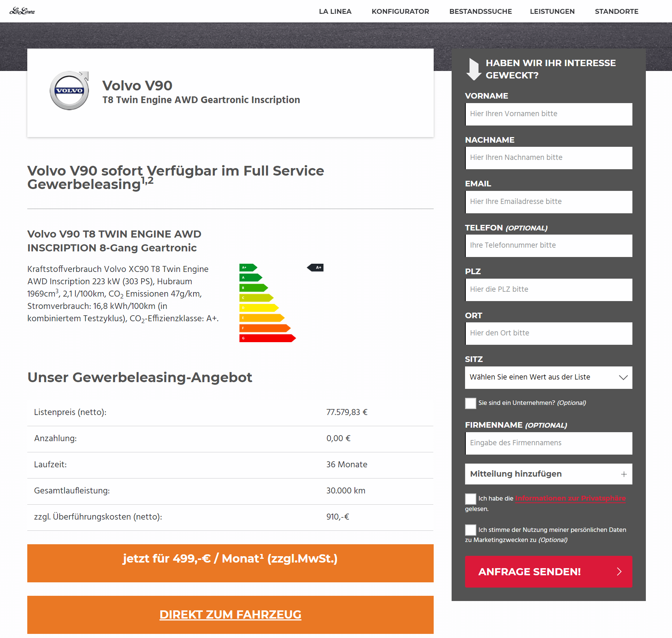Open LEISTUNGEN in the top navigation
Image resolution: width=672 pixels, height=638 pixels.
[552, 11]
